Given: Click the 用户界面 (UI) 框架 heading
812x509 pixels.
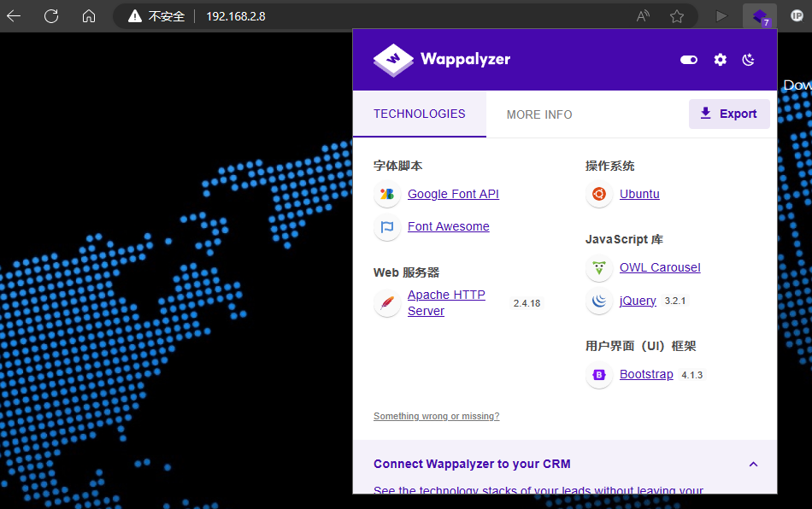Looking at the screenshot, I should (640, 346).
